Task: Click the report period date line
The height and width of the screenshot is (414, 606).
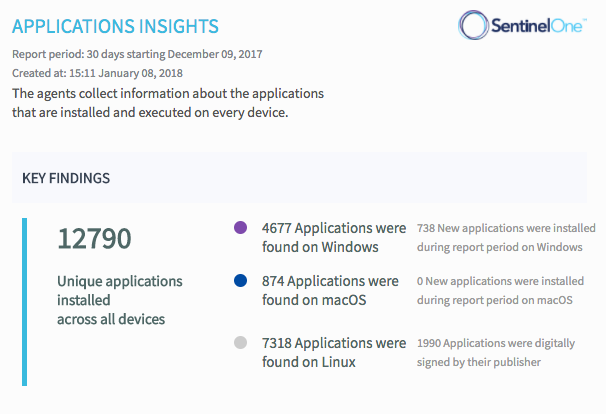Action: (137, 54)
